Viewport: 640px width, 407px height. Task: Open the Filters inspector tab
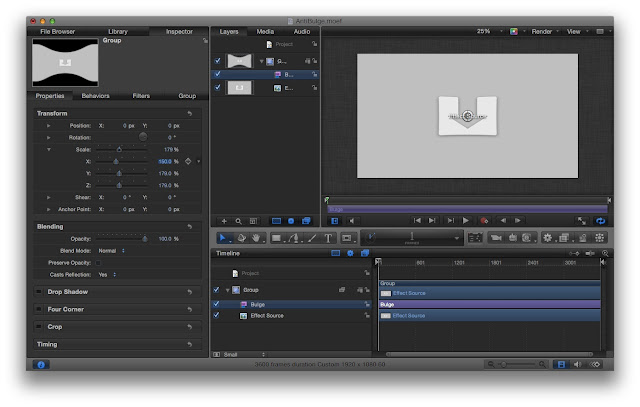(x=141, y=96)
